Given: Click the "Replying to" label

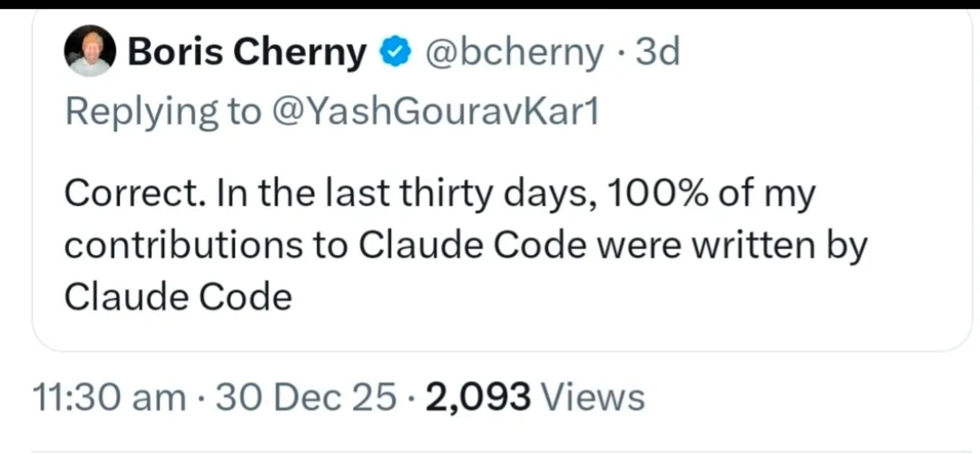Looking at the screenshot, I should (163, 112).
